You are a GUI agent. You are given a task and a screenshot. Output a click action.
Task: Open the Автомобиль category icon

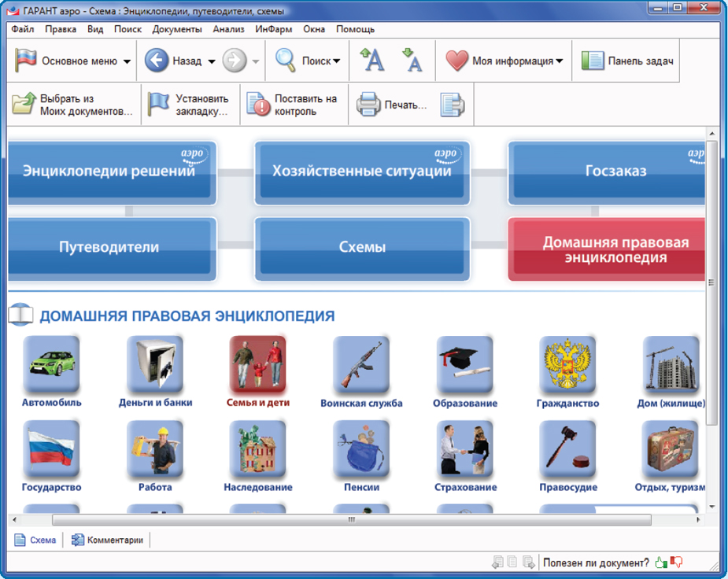coord(52,364)
